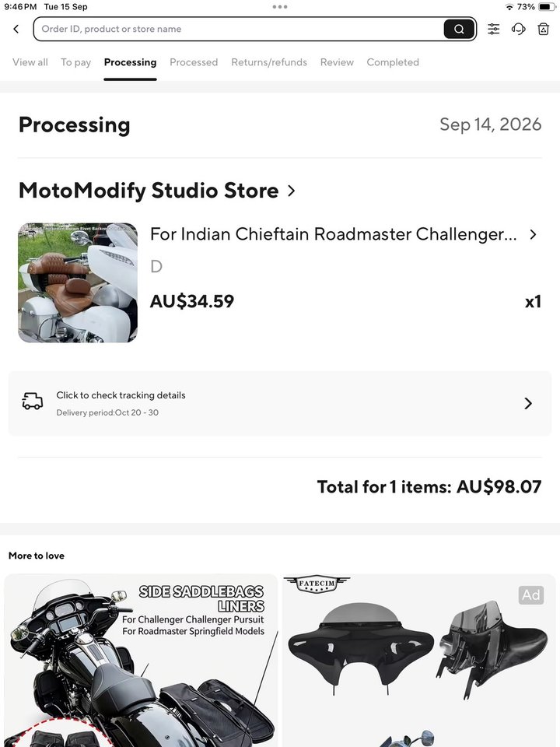Click to check tracking details

click(121, 395)
